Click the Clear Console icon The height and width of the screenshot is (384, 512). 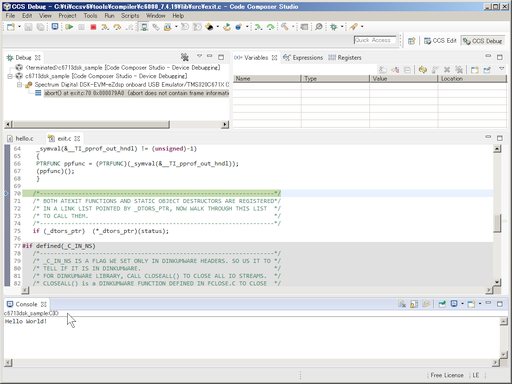click(402, 304)
